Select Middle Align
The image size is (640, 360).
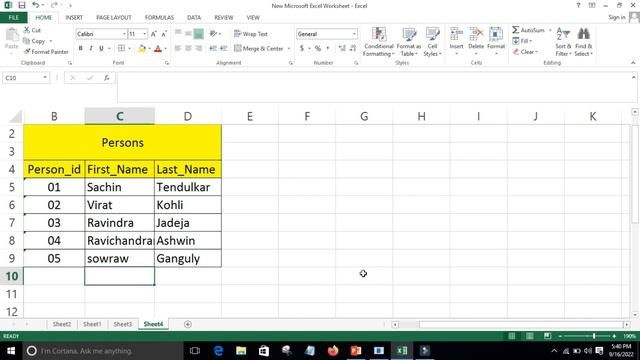[188, 34]
